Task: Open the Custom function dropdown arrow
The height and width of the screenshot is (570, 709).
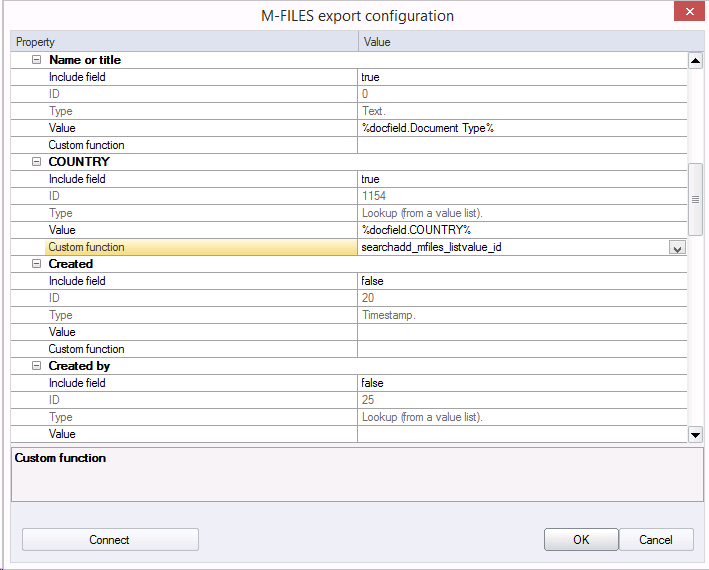Action: [x=677, y=247]
